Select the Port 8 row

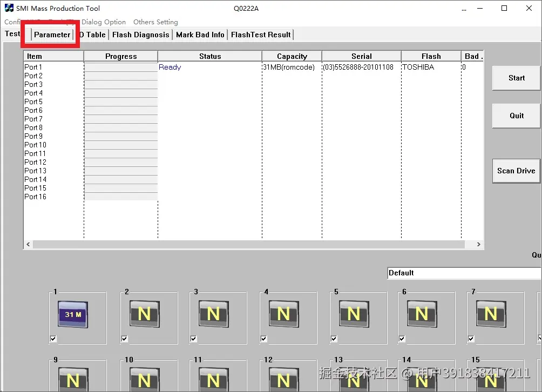click(x=253, y=127)
